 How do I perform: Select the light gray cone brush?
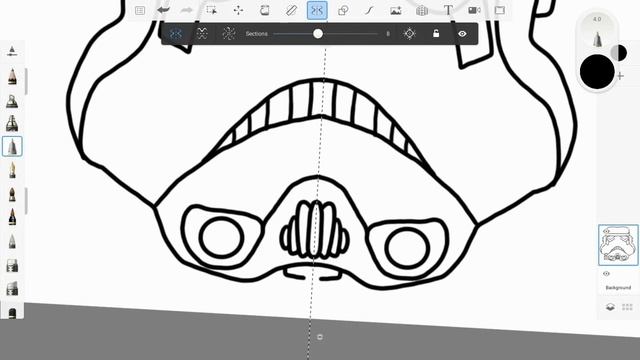pyautogui.click(x=12, y=241)
